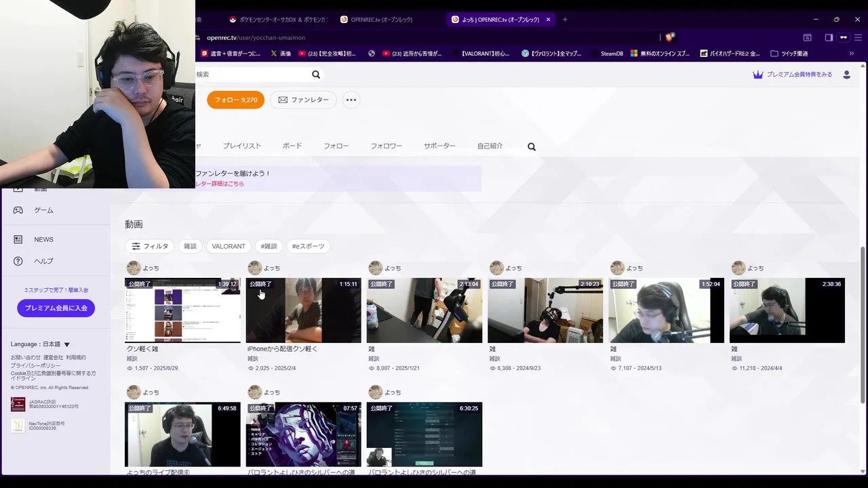
Task: Click the ファンレター button
Action: click(303, 100)
